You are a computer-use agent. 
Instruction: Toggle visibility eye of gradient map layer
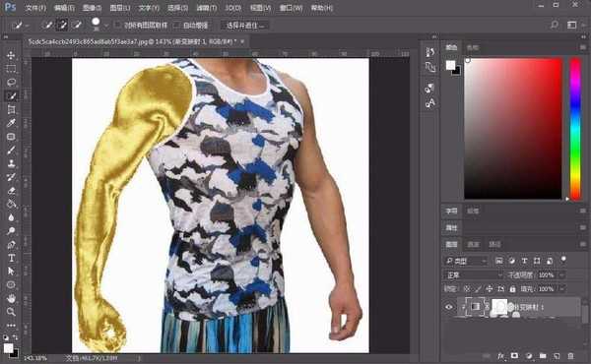click(x=448, y=307)
